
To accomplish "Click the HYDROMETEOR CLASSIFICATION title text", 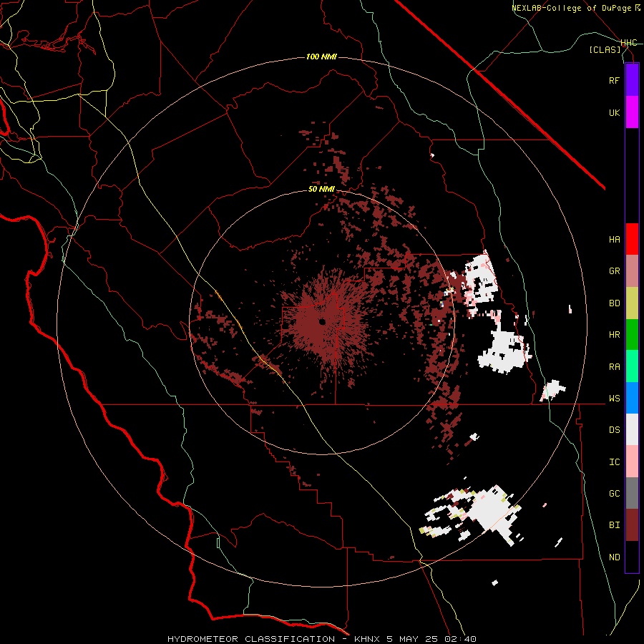I will coord(251,639).
